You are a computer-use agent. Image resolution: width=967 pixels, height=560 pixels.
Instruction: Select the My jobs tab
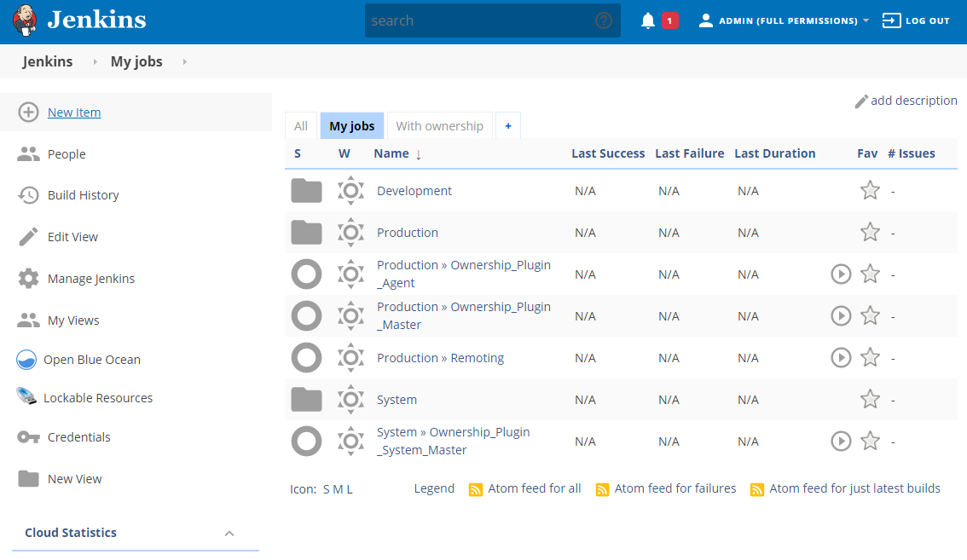pyautogui.click(x=352, y=126)
